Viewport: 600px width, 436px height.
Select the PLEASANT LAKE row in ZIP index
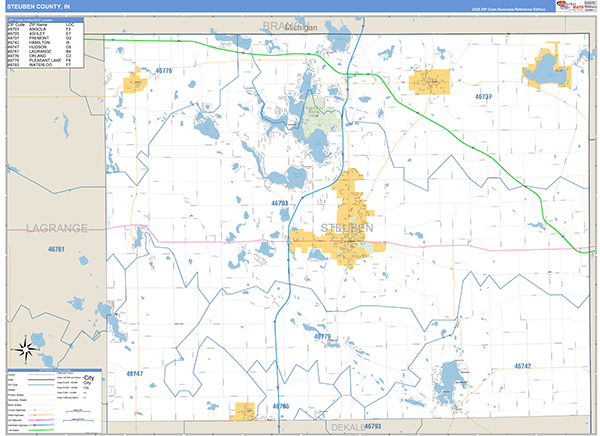tap(40, 60)
